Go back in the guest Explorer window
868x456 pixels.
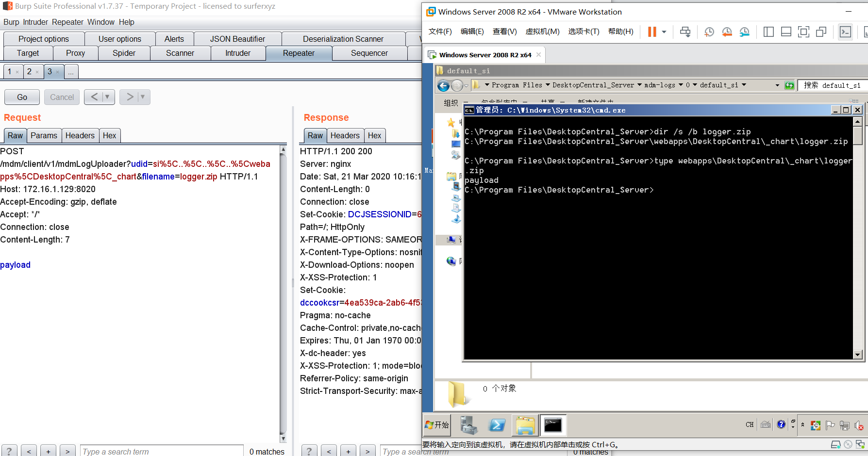click(443, 86)
